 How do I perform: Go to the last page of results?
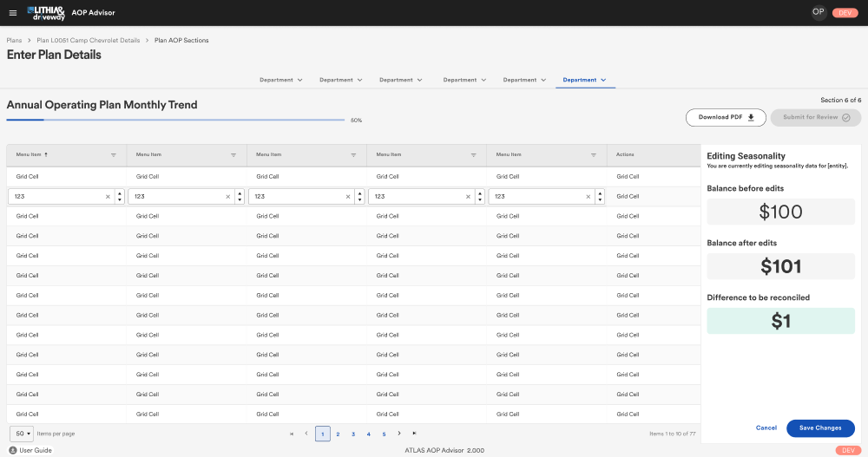click(415, 434)
